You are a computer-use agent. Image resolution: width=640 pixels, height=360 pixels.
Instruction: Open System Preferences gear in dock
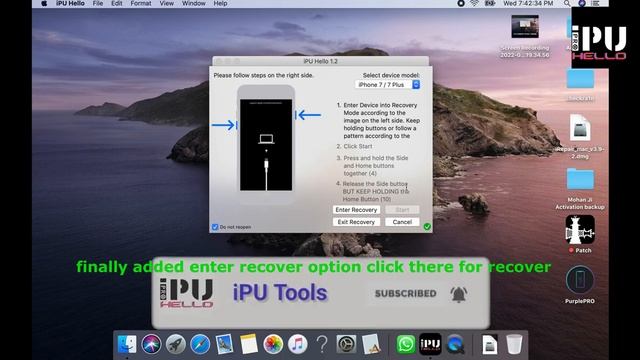click(346, 344)
